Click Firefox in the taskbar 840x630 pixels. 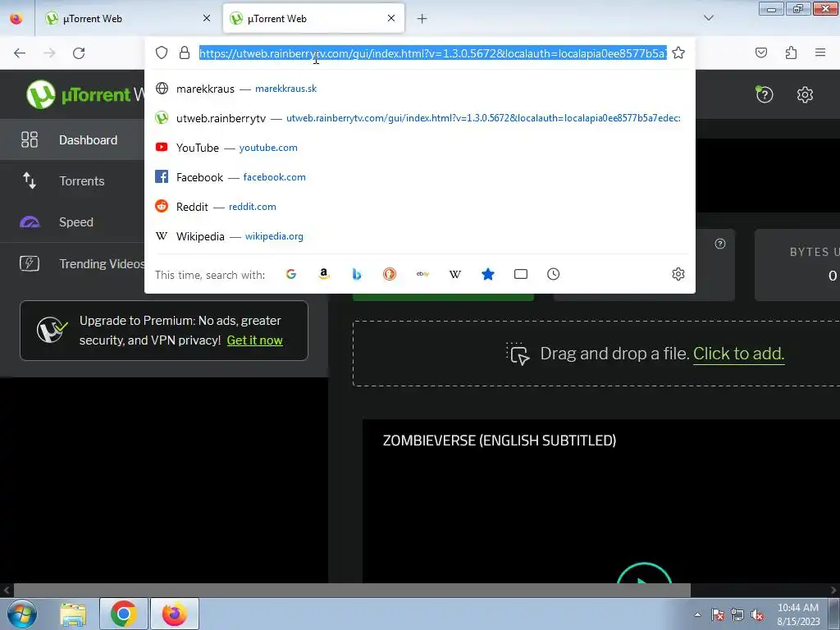tap(174, 614)
